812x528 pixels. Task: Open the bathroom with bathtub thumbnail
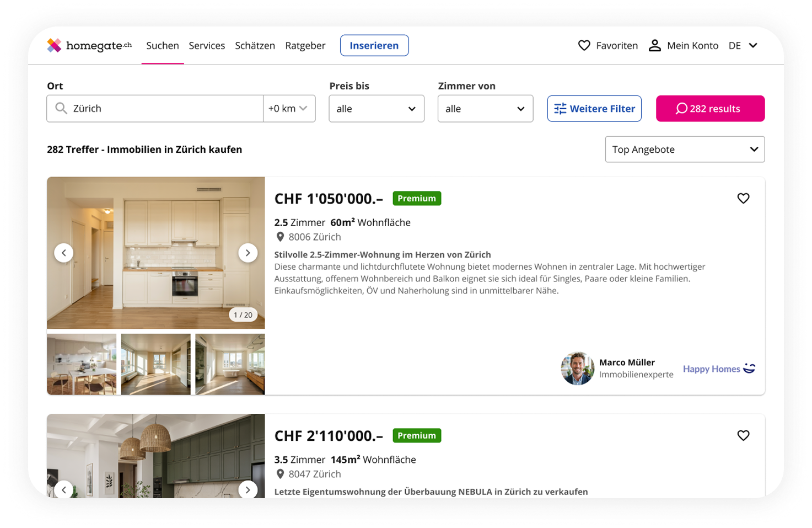pyautogui.click(x=230, y=364)
